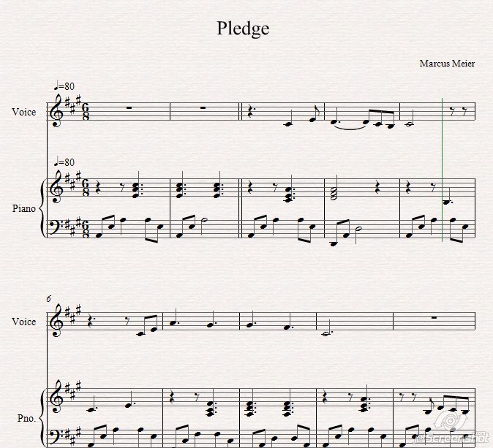Select the Voice staff label in first system
This screenshot has height=448, width=493.
[x=24, y=112]
